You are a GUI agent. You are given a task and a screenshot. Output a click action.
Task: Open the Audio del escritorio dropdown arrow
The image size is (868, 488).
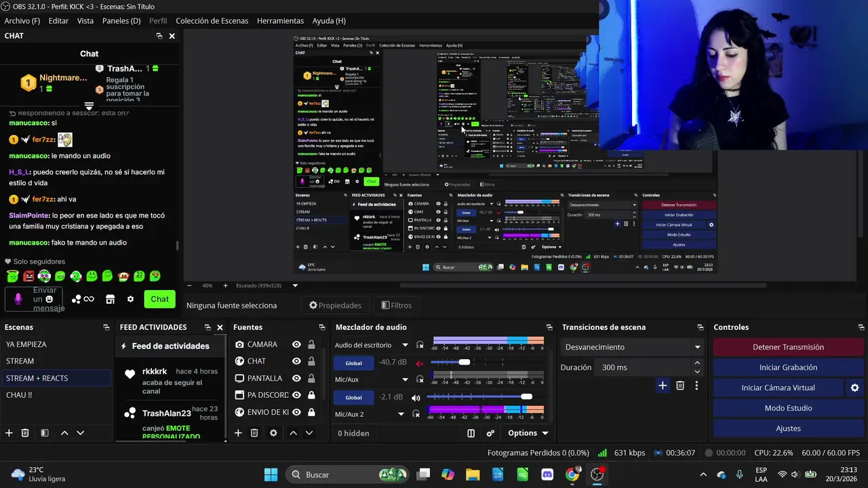coord(405,345)
